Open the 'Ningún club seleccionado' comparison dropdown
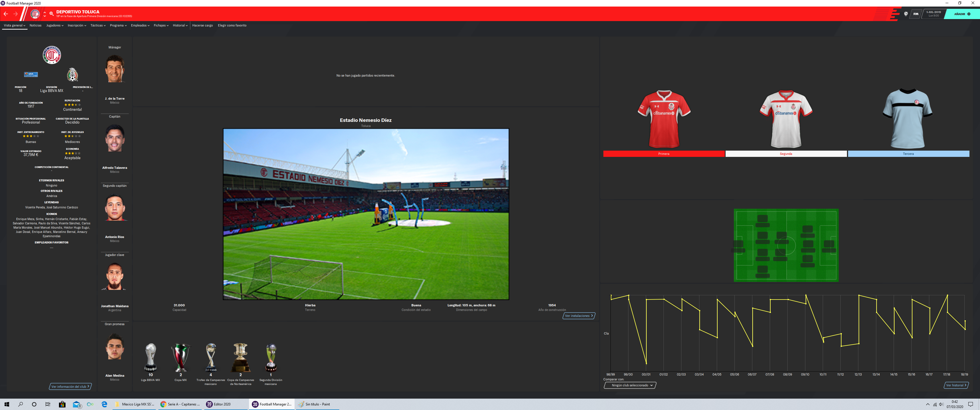 point(630,385)
